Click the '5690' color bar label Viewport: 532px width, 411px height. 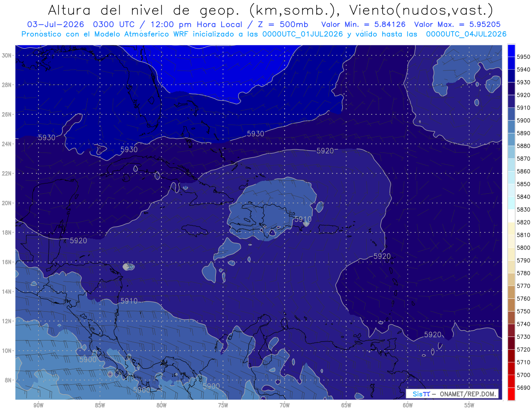(x=524, y=388)
